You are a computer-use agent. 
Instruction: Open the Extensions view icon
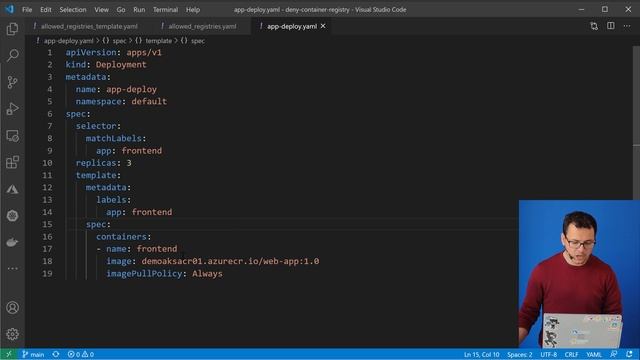(12, 162)
